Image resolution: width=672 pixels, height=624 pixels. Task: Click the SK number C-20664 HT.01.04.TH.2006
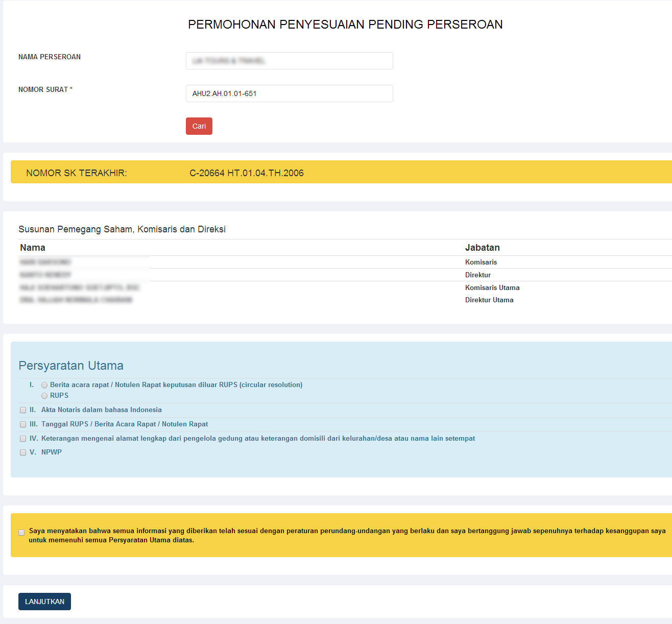[x=246, y=173]
